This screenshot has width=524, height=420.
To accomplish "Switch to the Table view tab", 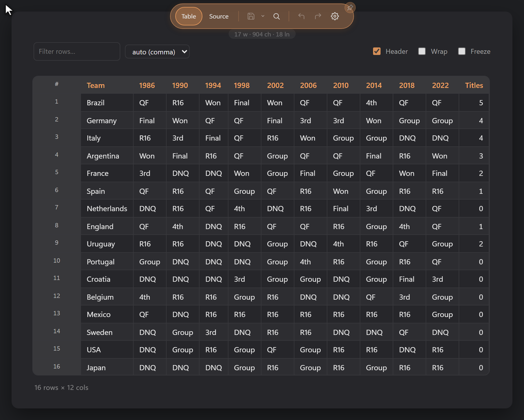I will [189, 16].
